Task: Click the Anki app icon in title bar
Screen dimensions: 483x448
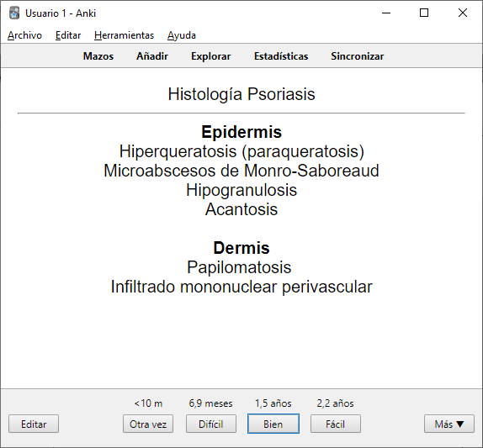Action: (14, 13)
